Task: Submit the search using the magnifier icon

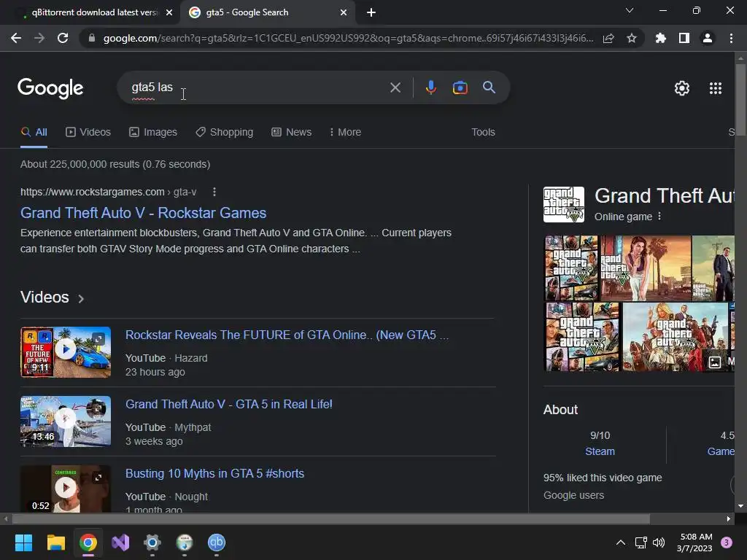Action: coord(489,87)
